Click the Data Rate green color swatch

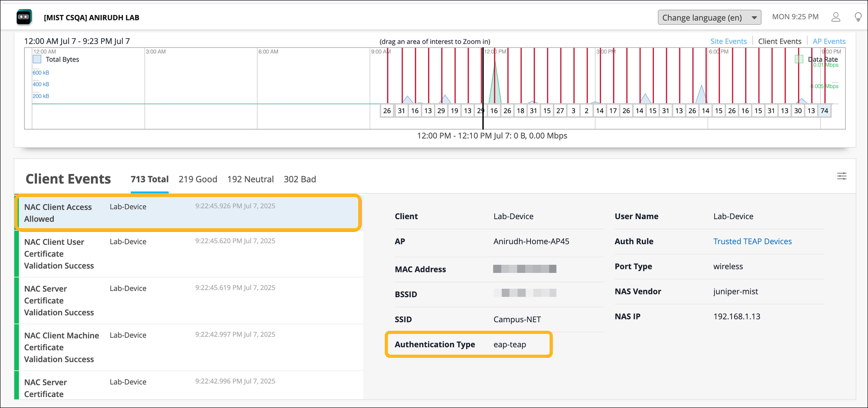click(798, 59)
